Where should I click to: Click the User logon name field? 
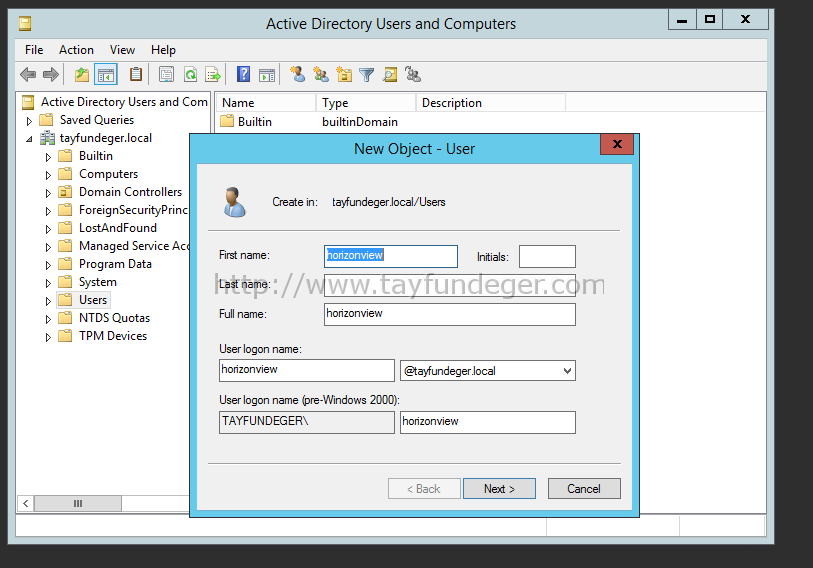pyautogui.click(x=307, y=370)
